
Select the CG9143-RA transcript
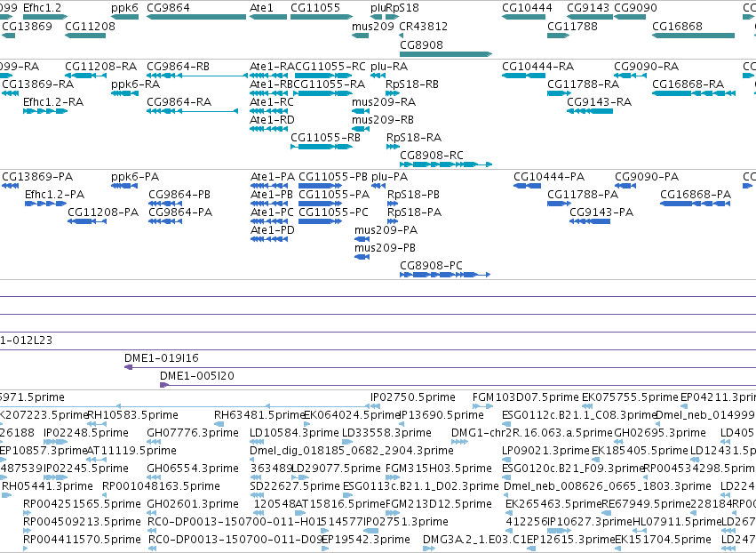click(x=590, y=111)
